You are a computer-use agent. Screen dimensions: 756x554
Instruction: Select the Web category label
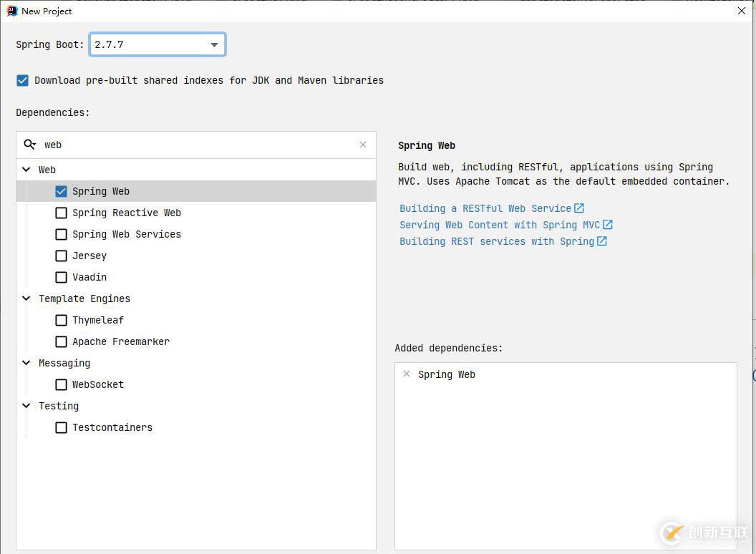coord(47,170)
